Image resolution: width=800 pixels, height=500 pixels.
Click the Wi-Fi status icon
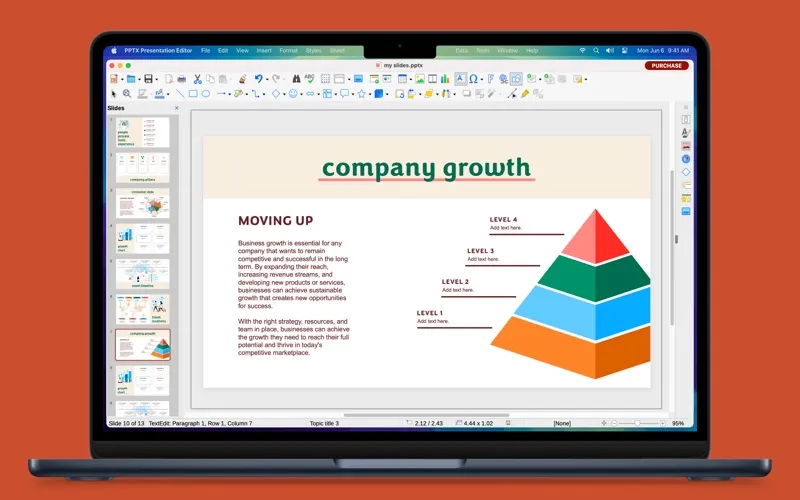[x=582, y=51]
